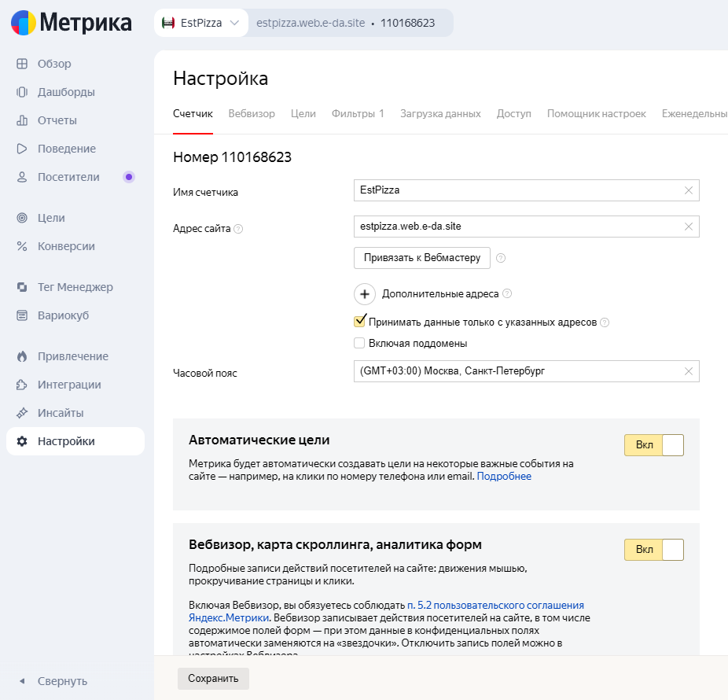Add additional address with plus button
728x700 pixels.
point(365,294)
